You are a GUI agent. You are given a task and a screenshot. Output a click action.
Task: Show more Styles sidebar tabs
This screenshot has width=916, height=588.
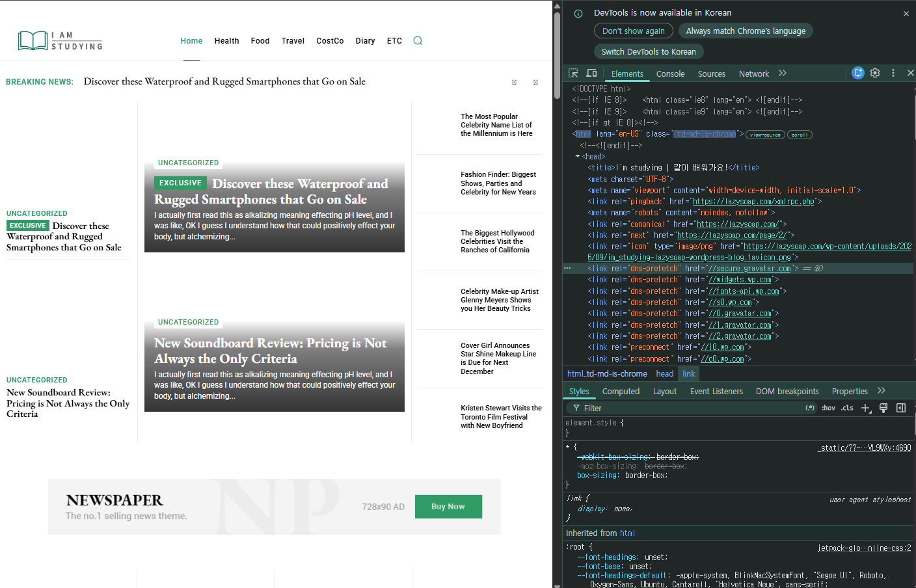pyautogui.click(x=882, y=391)
